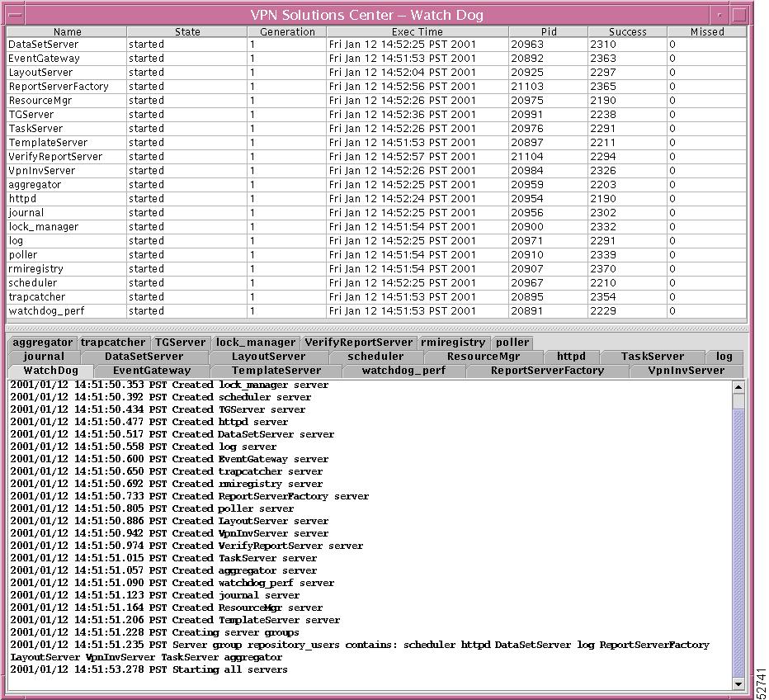Click Pid value 20900
Image resolution: width=769 pixels, height=700 pixels.
[527, 227]
